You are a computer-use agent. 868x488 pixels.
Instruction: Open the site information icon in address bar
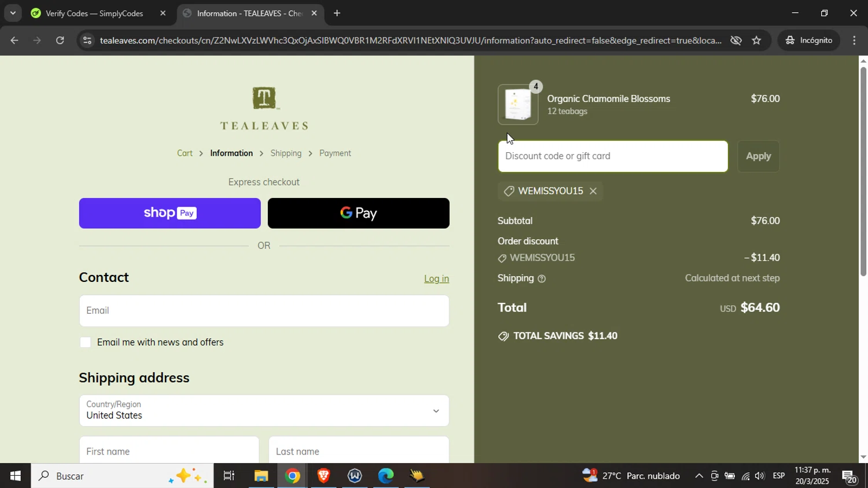coord(87,41)
